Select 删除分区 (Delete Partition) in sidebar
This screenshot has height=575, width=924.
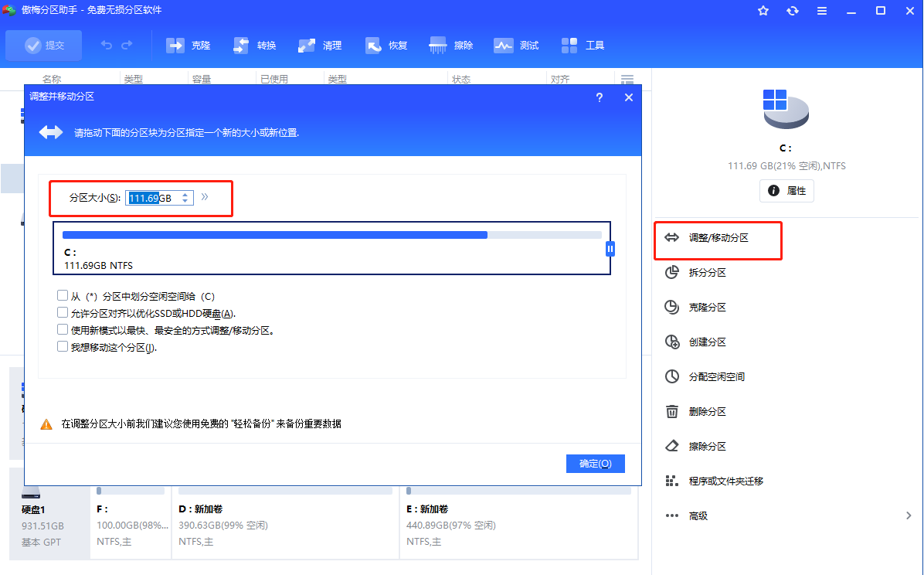(x=707, y=411)
